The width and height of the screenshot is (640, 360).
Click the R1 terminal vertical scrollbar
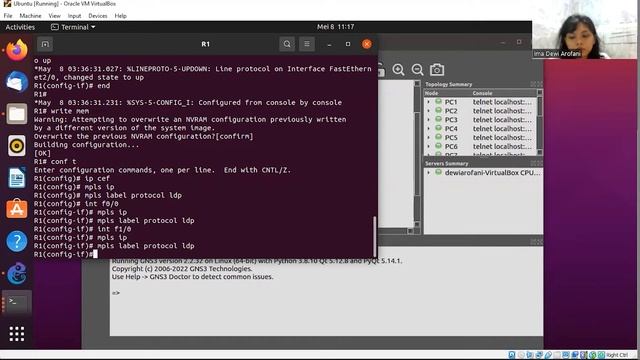click(374, 237)
